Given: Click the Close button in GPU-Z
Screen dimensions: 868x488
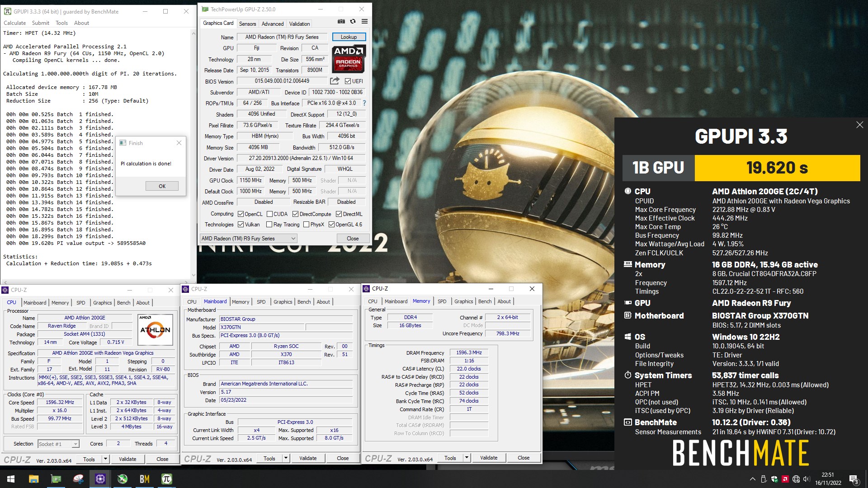Looking at the screenshot, I should 353,239.
